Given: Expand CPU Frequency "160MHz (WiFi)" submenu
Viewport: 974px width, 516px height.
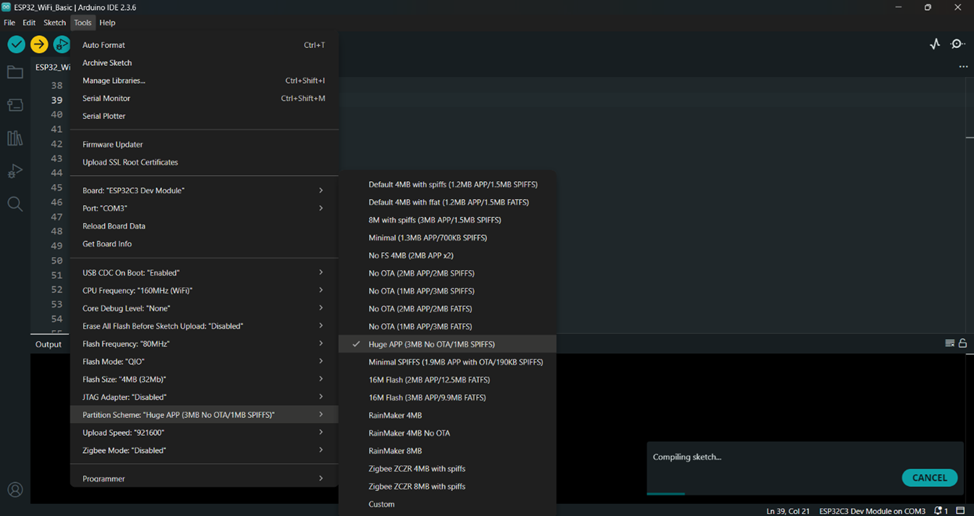Looking at the screenshot, I should click(204, 290).
